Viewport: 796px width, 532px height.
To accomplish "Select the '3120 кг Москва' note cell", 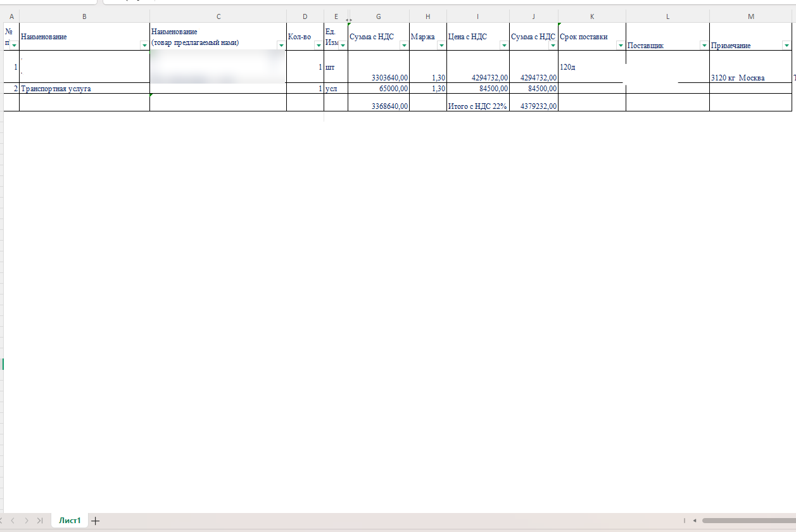I will click(751, 66).
